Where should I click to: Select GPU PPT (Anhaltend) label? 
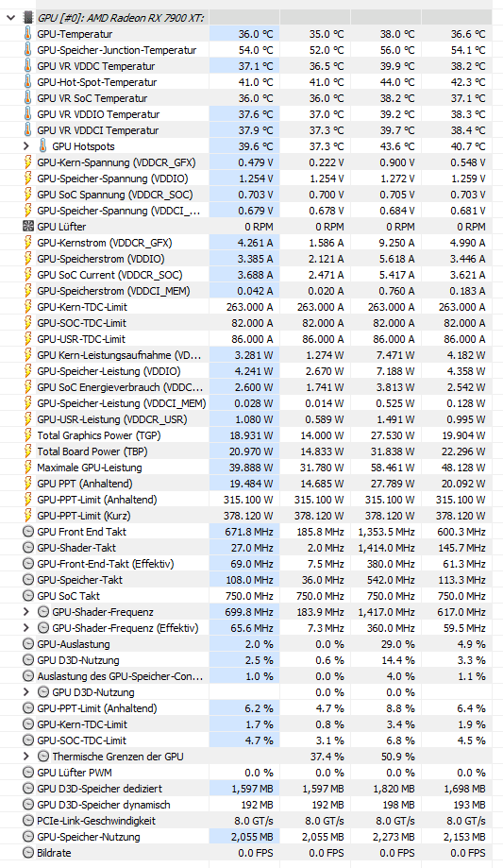(85, 484)
